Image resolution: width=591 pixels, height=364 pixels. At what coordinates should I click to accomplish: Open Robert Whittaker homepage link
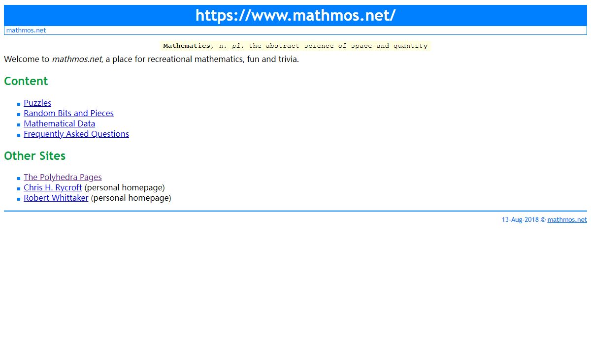[56, 198]
